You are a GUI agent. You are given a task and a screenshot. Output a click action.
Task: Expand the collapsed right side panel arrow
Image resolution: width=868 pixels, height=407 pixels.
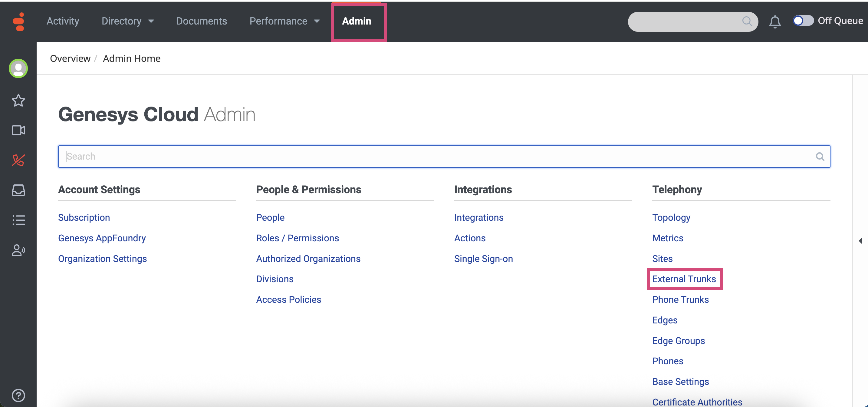[x=860, y=241]
